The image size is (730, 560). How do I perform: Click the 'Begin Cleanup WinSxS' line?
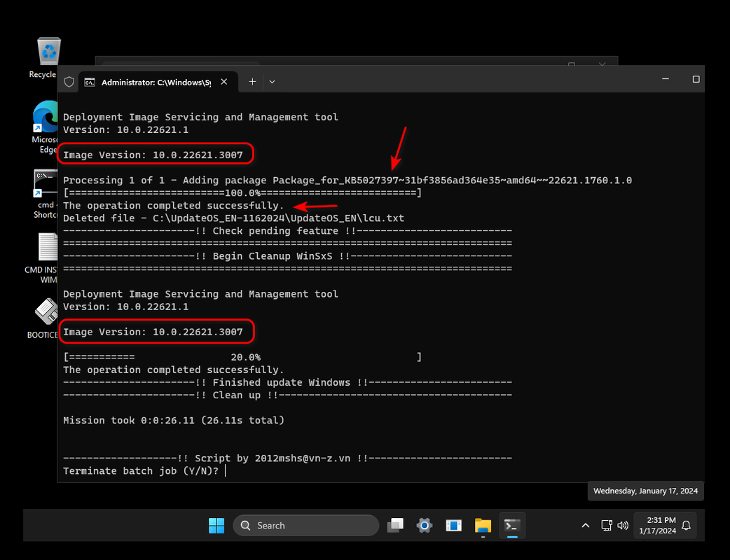(287, 255)
